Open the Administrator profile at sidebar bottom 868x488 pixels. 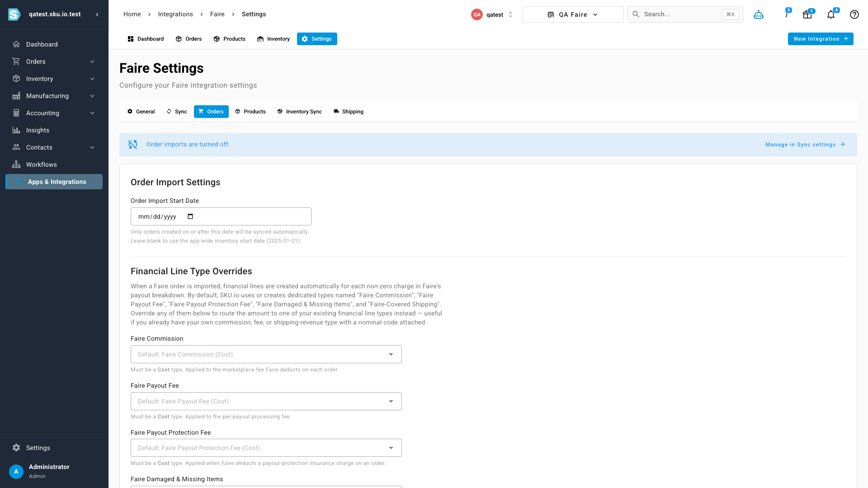coord(54,471)
